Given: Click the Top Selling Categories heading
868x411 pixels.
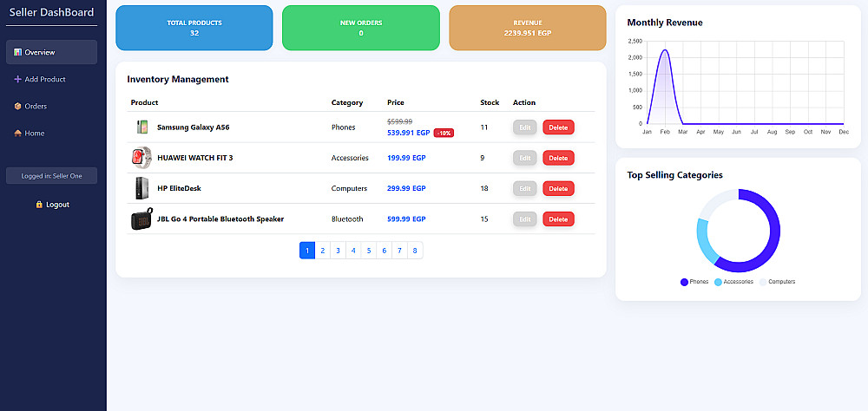Looking at the screenshot, I should 674,175.
